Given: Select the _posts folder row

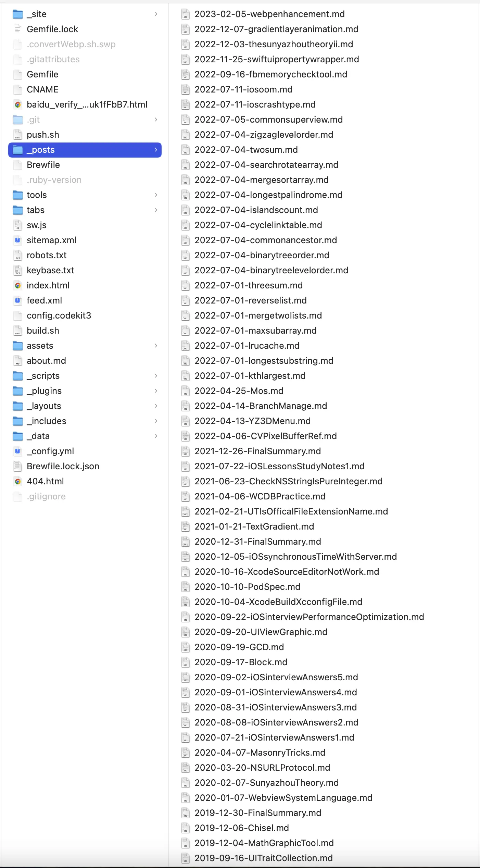Looking at the screenshot, I should pyautogui.click(x=85, y=150).
